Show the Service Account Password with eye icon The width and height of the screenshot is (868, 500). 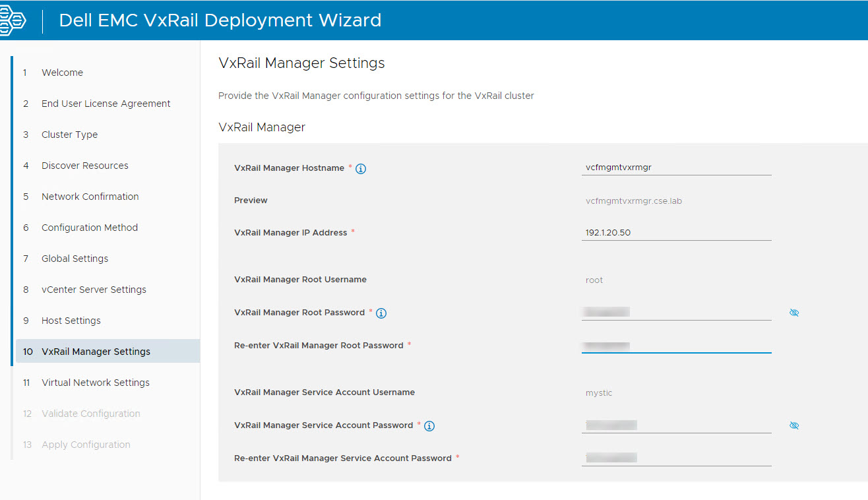coord(794,425)
